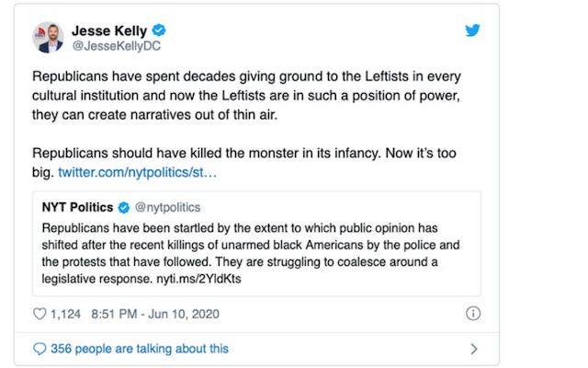Click the NYT Politics account name
Image resolution: width=588 pixels, height=368 pixels.
[77, 207]
